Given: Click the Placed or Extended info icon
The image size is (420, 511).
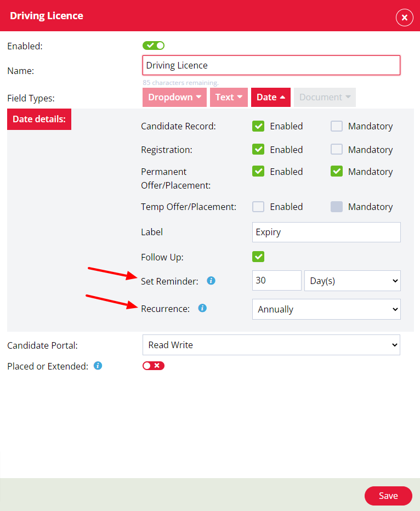Looking at the screenshot, I should pos(98,366).
